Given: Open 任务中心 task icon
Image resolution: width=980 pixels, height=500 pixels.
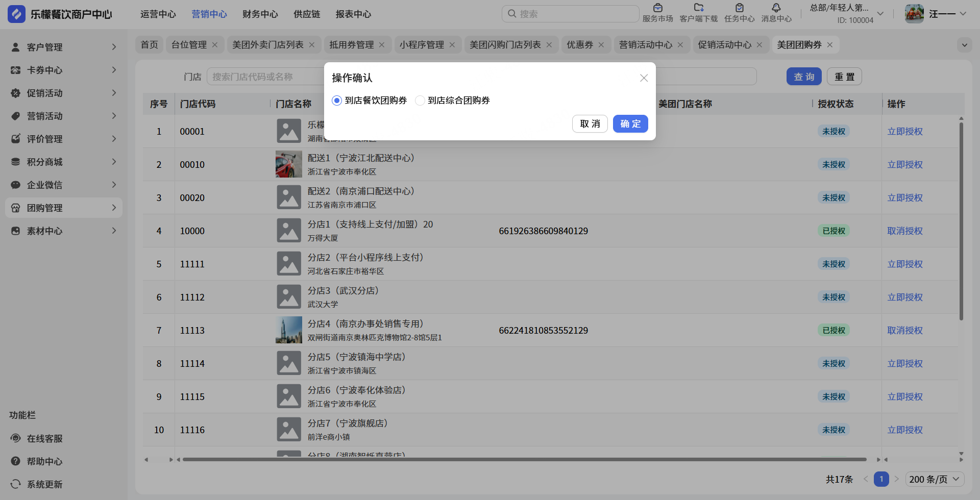Looking at the screenshot, I should coord(739,8).
